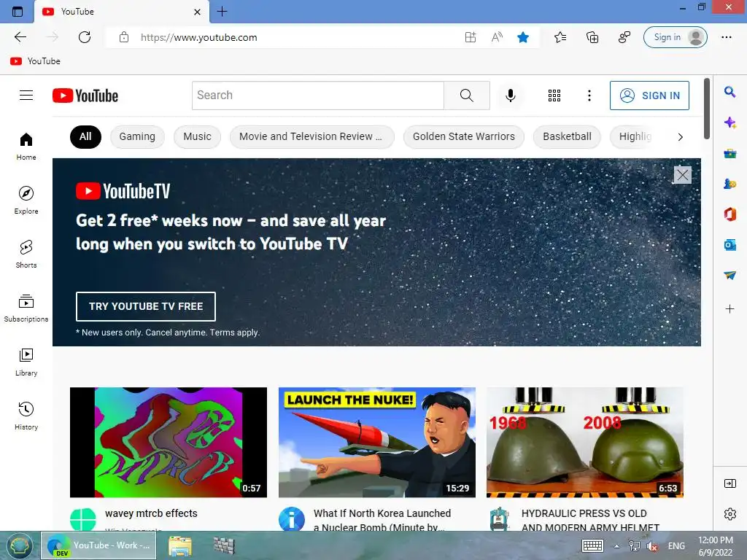Open Edge sidebar settings gear
Image resolution: width=747 pixels, height=560 pixels.
(729, 514)
